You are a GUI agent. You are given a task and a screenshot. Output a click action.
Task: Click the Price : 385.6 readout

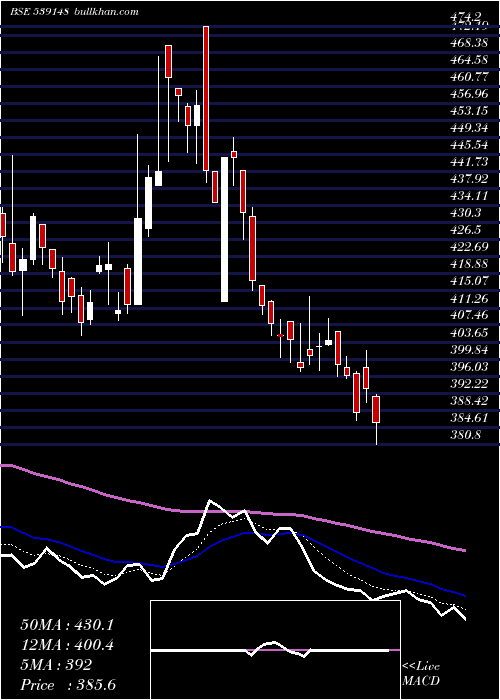[68, 685]
